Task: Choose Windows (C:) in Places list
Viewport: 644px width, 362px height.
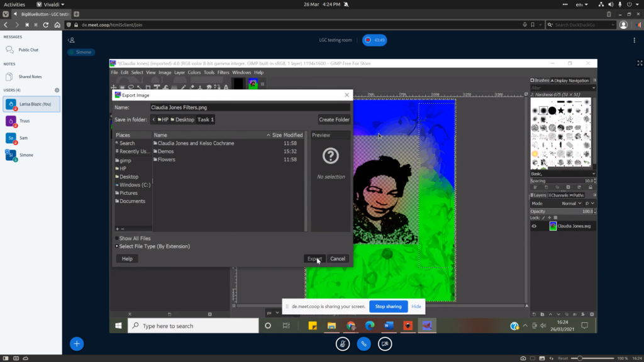Action: tap(132, 185)
